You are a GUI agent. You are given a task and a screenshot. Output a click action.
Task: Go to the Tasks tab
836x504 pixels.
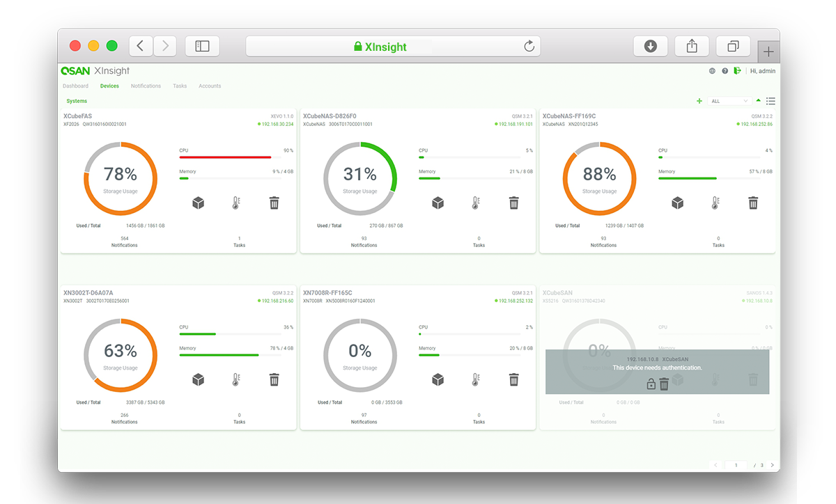click(x=180, y=86)
